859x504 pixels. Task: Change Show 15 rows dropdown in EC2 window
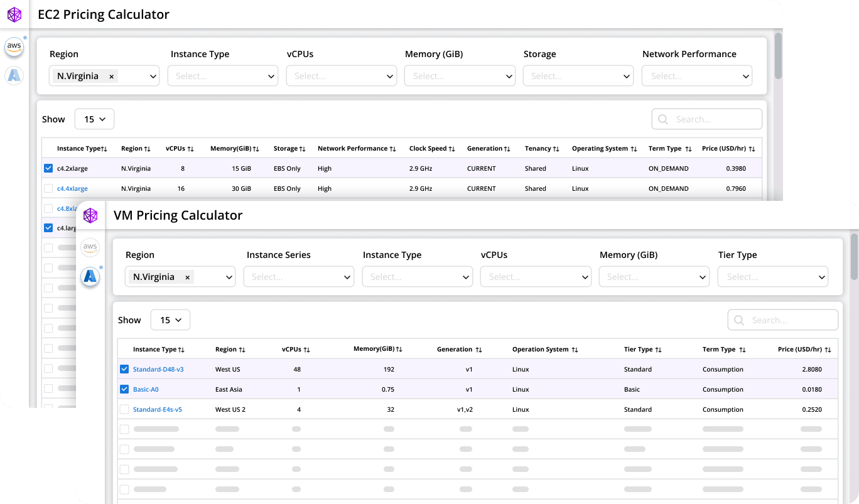click(94, 119)
